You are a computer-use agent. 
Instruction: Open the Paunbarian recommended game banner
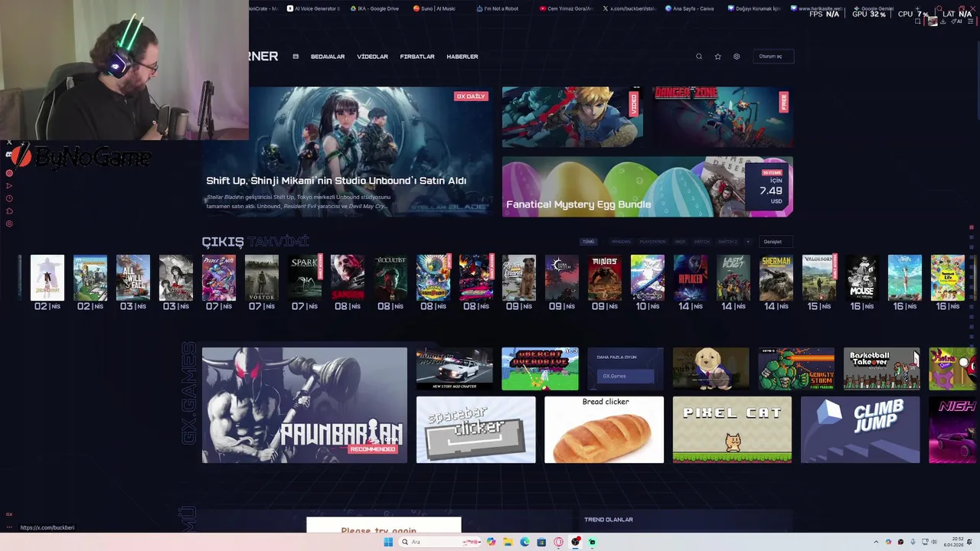coord(305,405)
